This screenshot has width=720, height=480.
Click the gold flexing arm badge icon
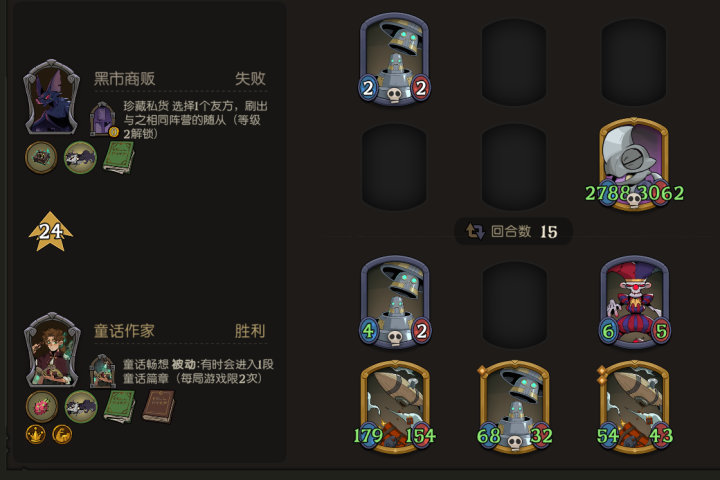[x=62, y=435]
